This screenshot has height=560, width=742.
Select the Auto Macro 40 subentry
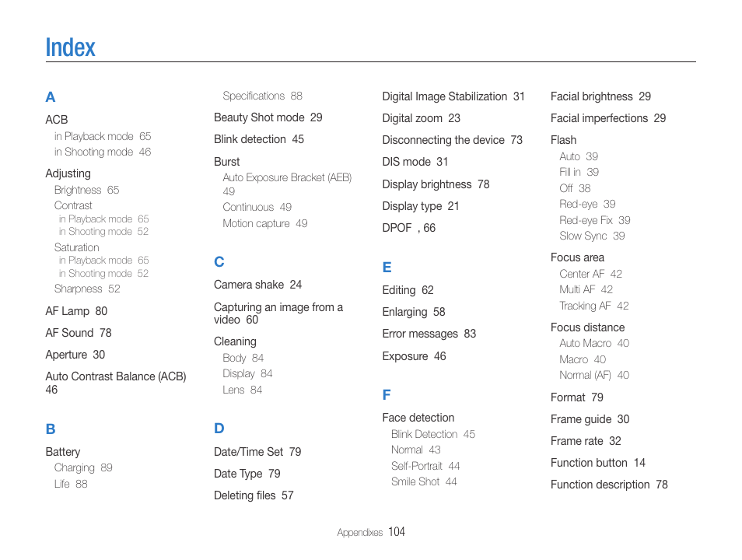pos(594,343)
